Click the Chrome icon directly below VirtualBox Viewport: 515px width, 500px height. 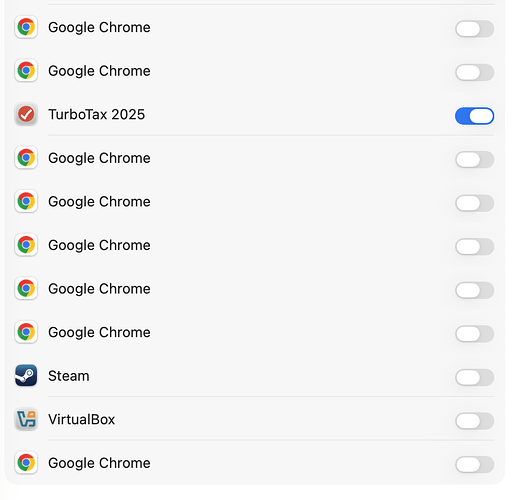[26, 463]
